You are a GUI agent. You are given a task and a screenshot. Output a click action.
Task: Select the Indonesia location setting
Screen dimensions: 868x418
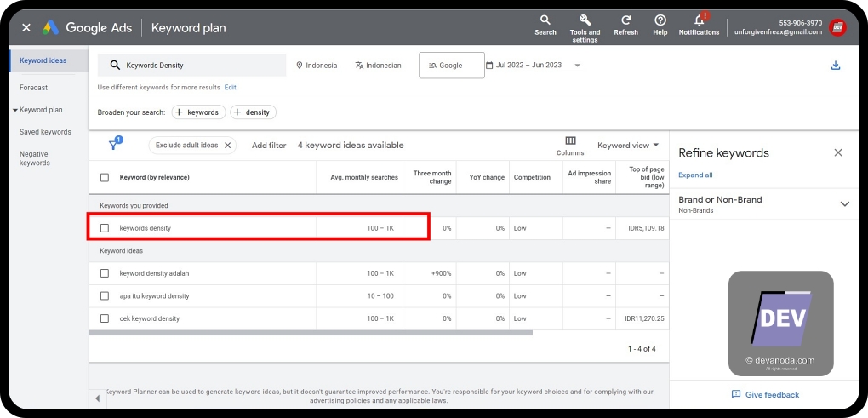point(317,66)
